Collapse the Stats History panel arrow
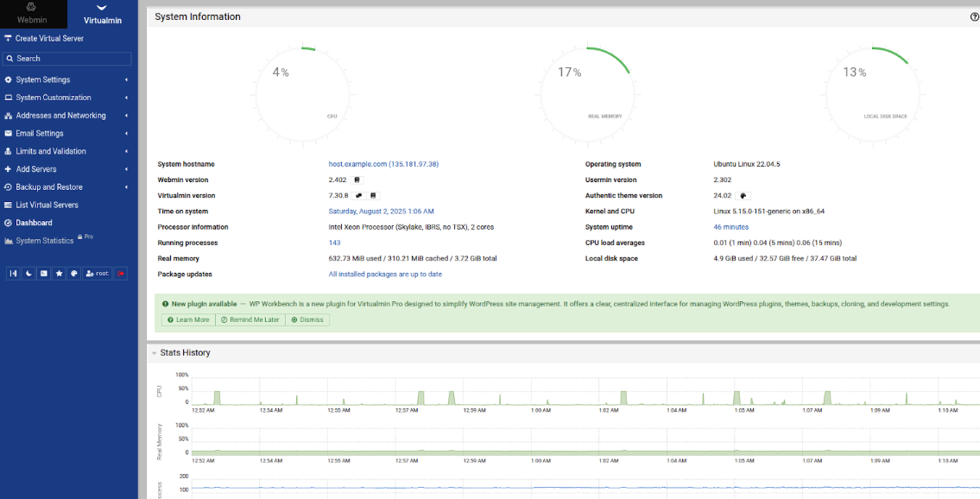 154,353
